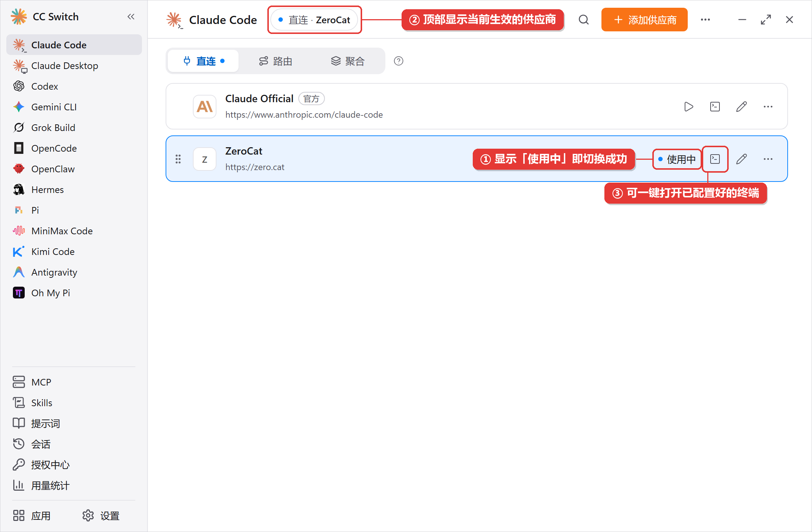Open the 会话 sessions page
Screen dimensions: 812x532
tap(74, 444)
